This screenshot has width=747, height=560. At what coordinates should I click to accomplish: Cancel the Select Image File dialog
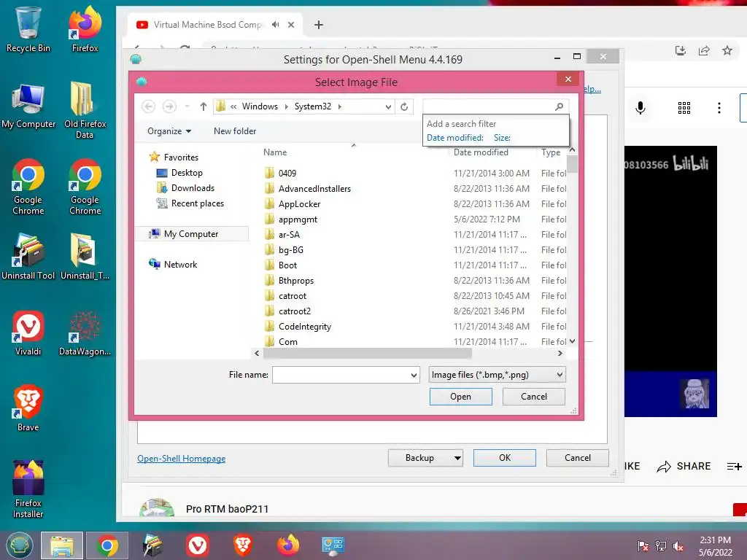pyautogui.click(x=533, y=397)
